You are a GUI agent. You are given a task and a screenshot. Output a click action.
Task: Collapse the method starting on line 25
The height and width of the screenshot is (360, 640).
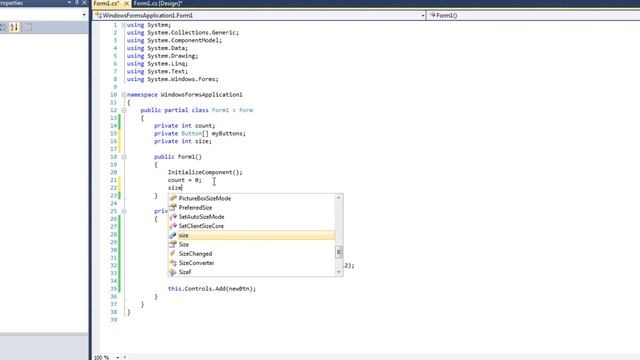point(124,211)
